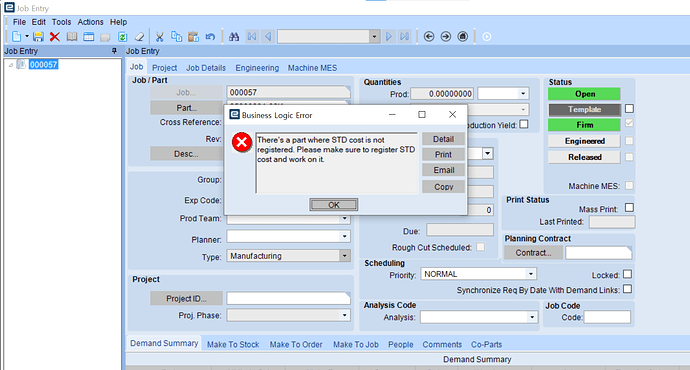Switch to the Engineering tab
Viewport: 690px width, 370px height.
tap(257, 68)
